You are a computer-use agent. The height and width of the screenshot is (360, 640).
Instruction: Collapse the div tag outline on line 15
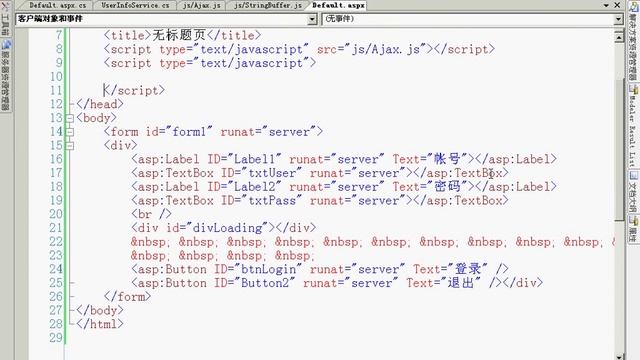tap(69, 146)
